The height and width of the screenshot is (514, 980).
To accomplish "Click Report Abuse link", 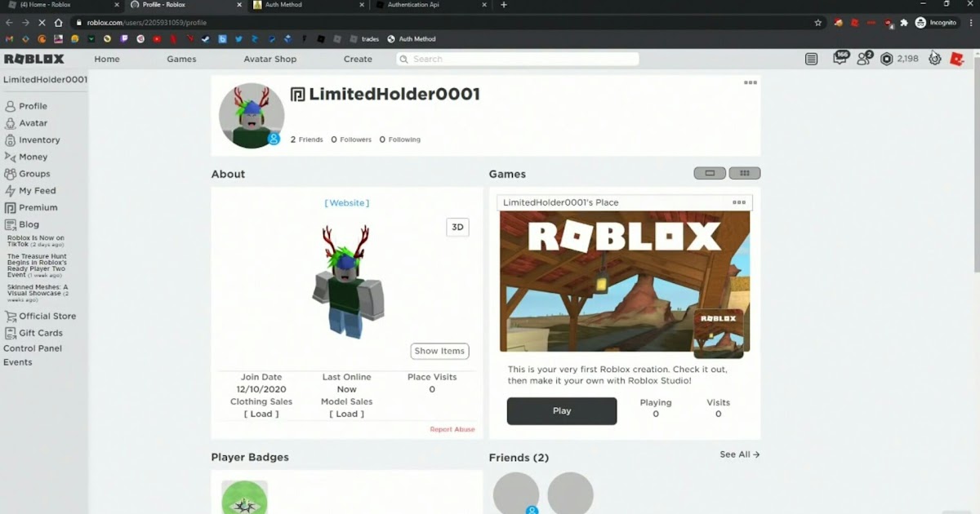I will coord(452,429).
